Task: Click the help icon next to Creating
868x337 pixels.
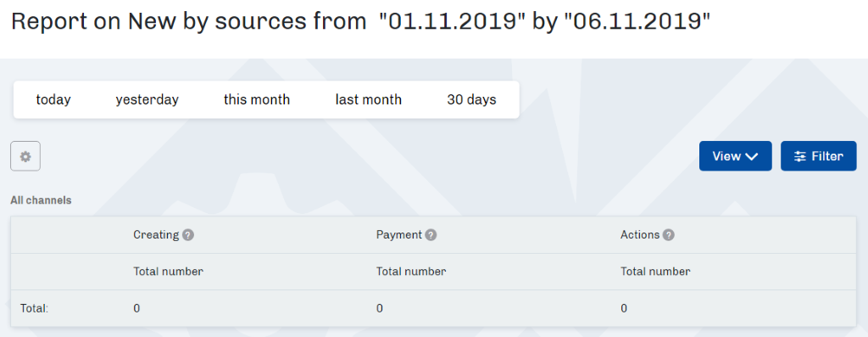Action: (x=188, y=235)
